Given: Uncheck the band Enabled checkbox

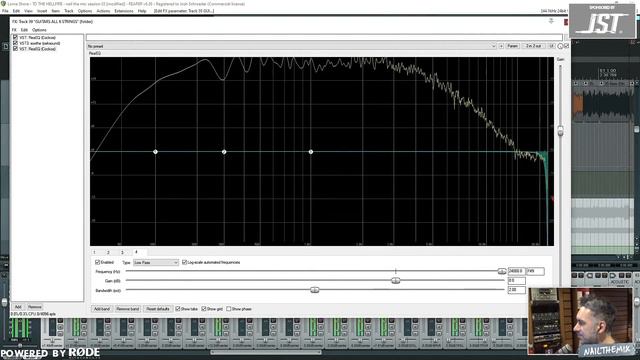Looking at the screenshot, I should point(98,262).
